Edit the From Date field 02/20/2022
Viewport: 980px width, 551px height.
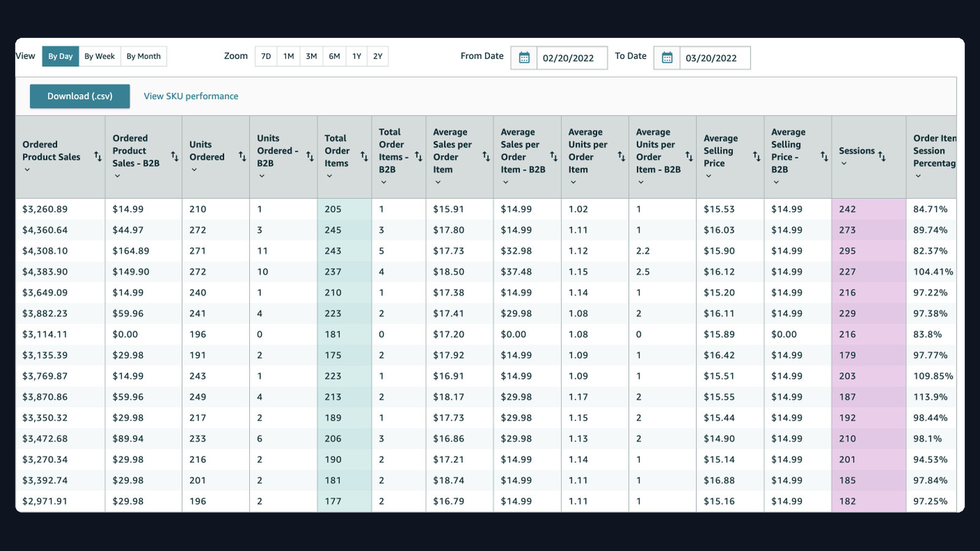click(x=572, y=58)
